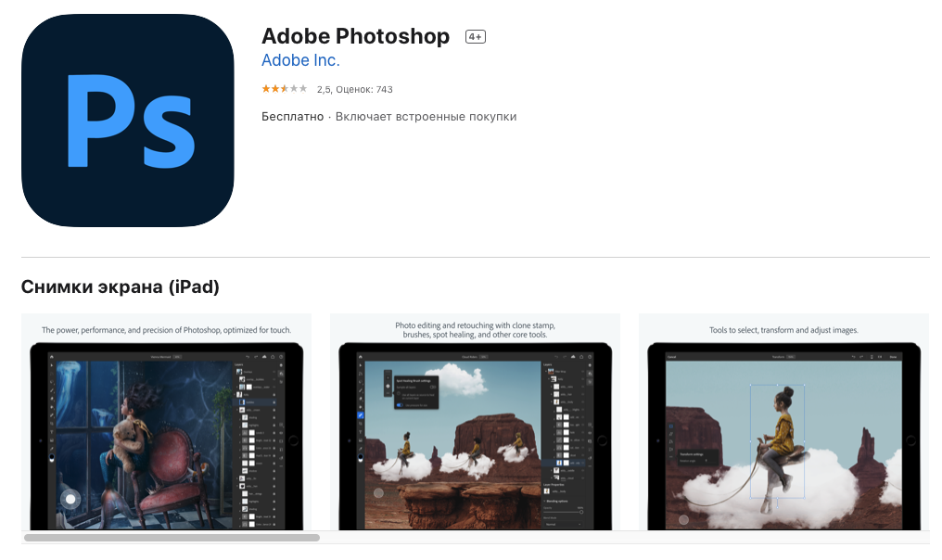Click the rating text "2,5, Оценок: 743"
Viewport: 942px width, 560px height.
point(355,90)
